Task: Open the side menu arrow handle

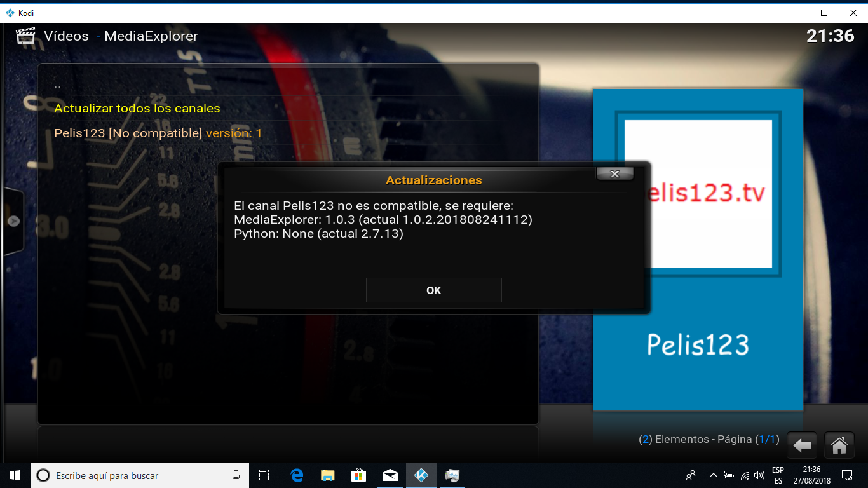Action: coord(13,221)
